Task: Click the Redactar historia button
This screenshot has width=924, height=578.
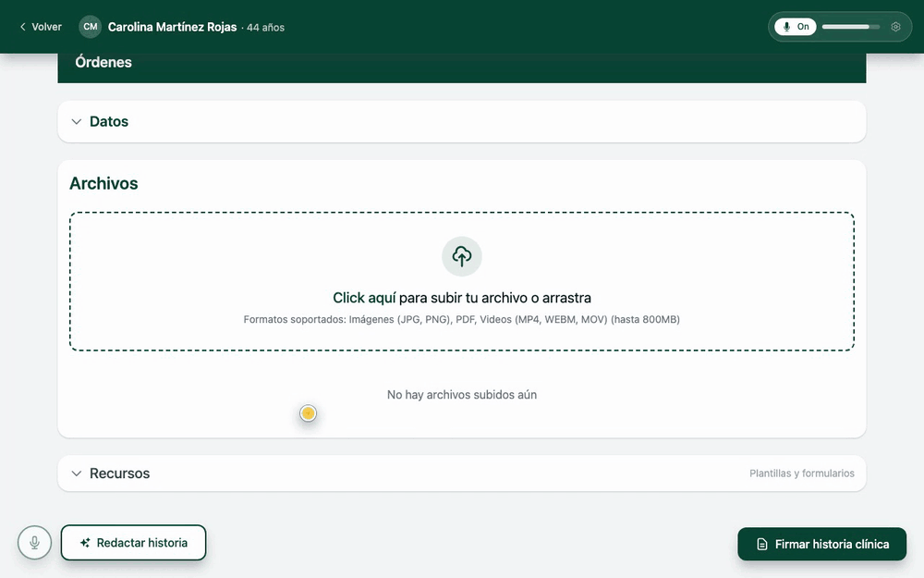Action: [133, 543]
